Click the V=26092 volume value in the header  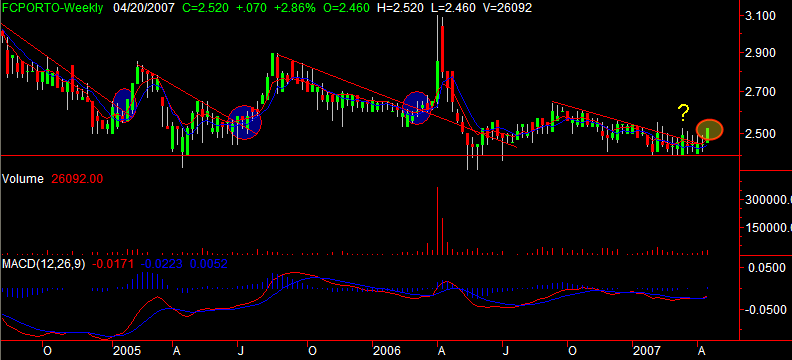coord(507,8)
